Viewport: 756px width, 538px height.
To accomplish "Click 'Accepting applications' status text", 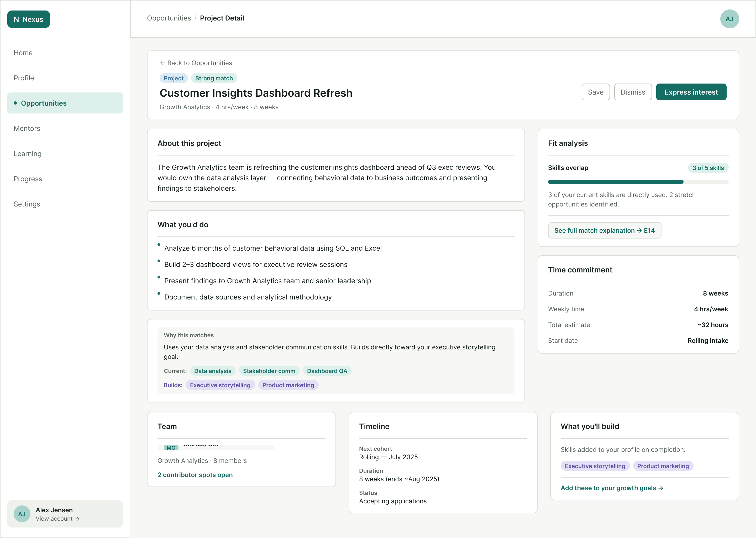I will [392, 501].
